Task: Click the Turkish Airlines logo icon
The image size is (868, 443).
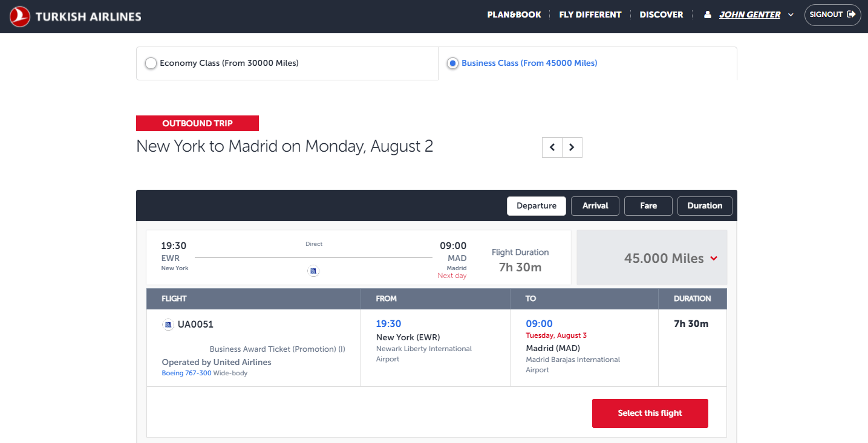Action: [x=20, y=16]
